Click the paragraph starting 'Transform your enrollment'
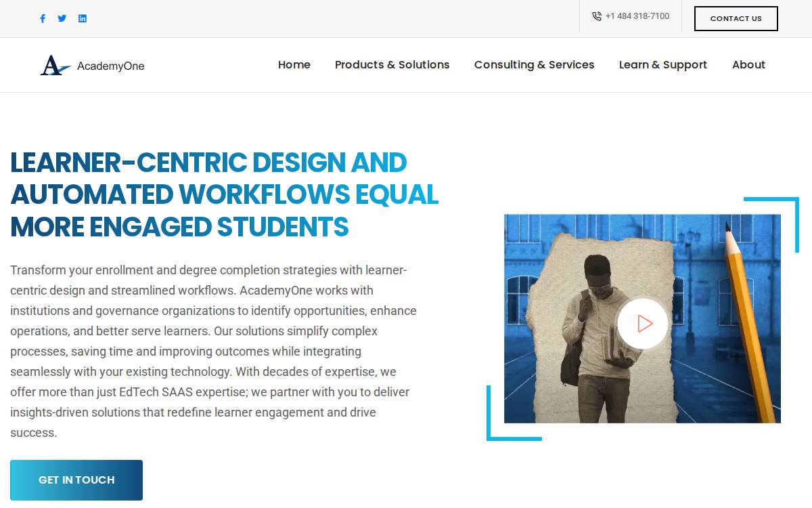Viewport: 812px width, 508px height. [x=213, y=352]
